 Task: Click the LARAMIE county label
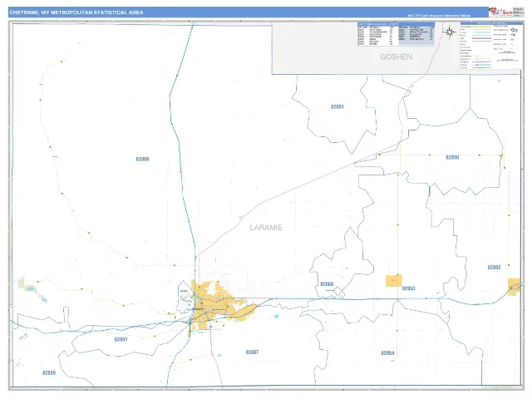click(266, 228)
